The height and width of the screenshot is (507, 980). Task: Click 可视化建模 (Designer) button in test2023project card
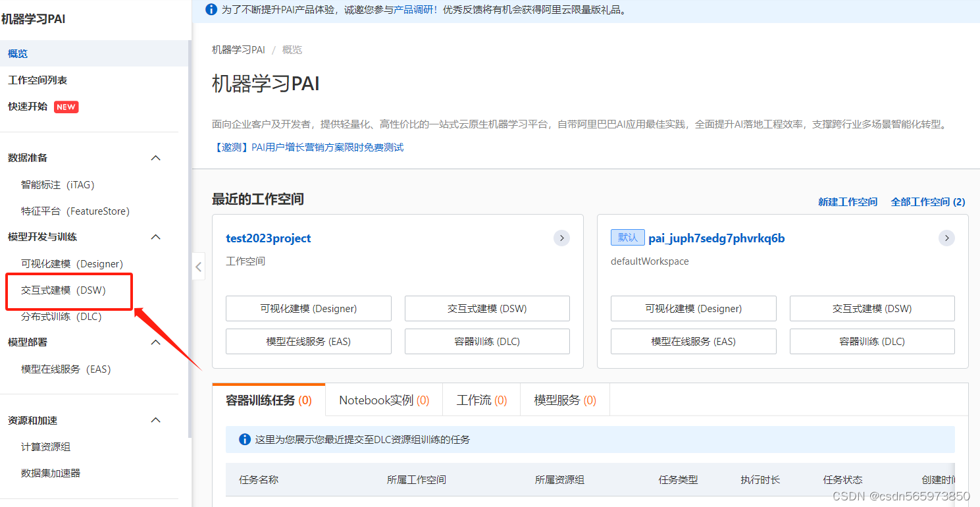(309, 308)
